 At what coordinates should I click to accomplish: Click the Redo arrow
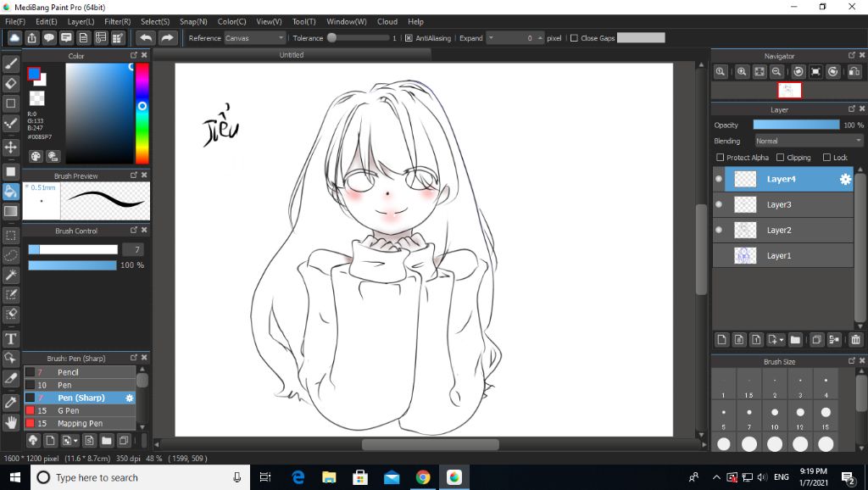(x=167, y=37)
